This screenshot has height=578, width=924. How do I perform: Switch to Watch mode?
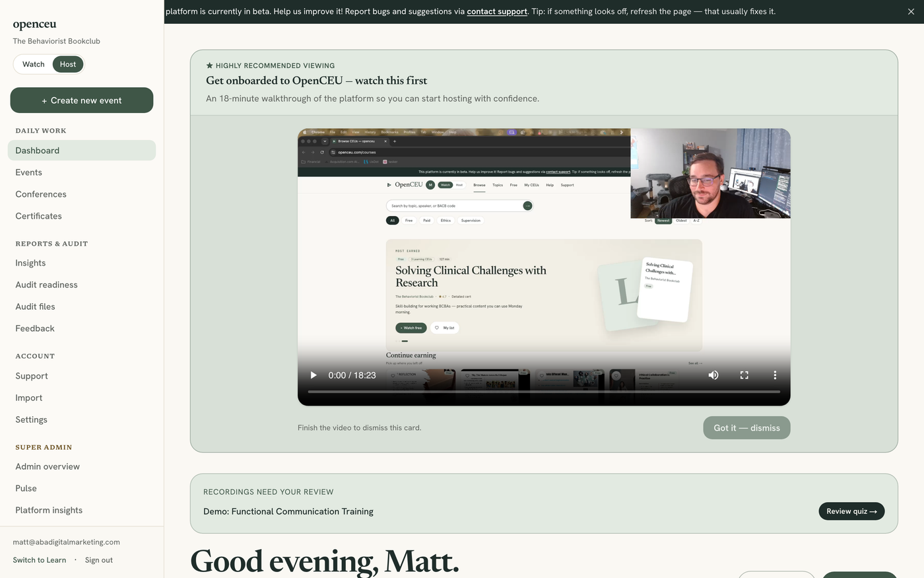[x=34, y=64]
